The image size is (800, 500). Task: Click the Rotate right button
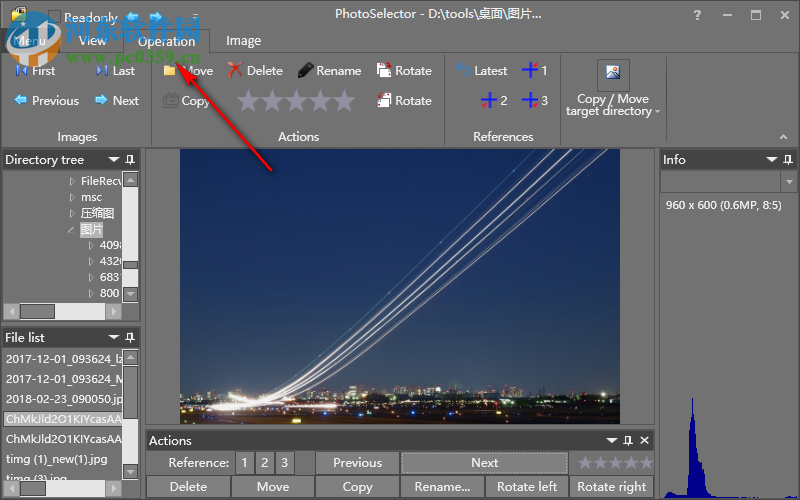click(611, 487)
